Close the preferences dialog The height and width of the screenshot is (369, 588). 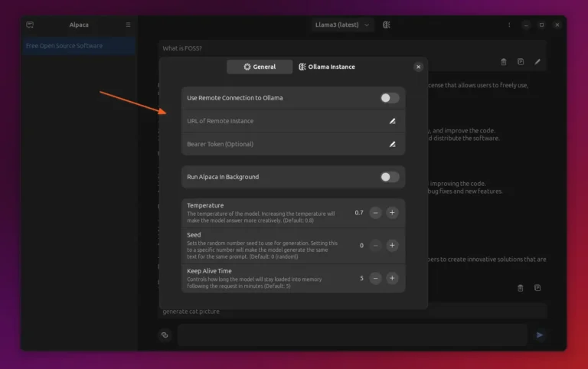[x=418, y=67]
